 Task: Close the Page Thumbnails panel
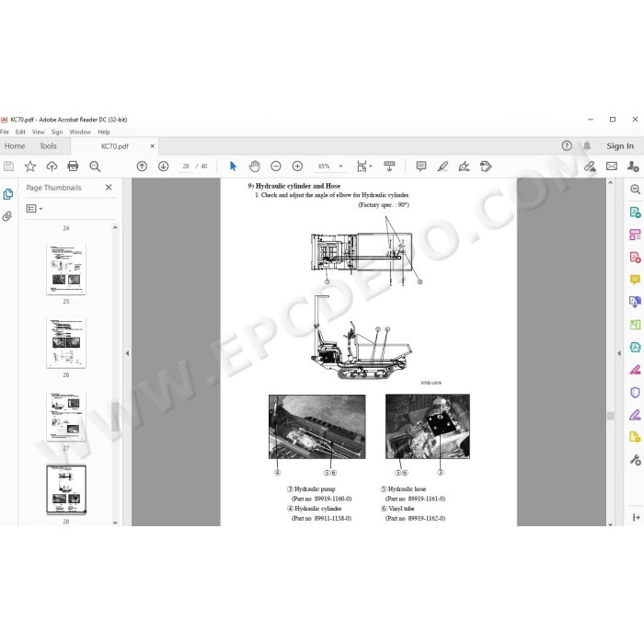point(109,188)
